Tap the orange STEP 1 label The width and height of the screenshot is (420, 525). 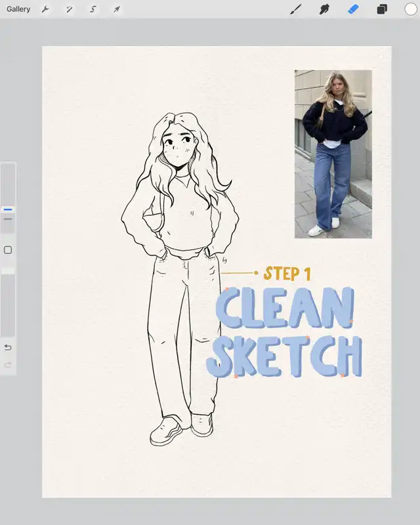click(x=287, y=274)
